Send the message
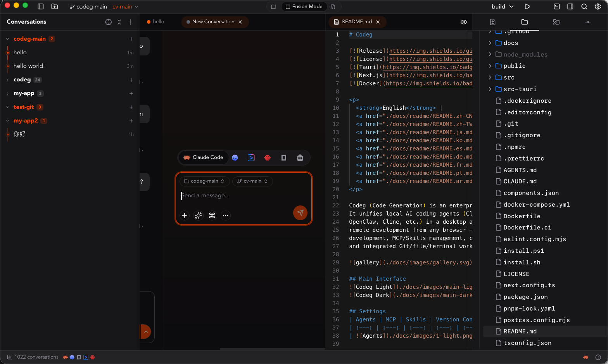This screenshot has height=364, width=608. 300,212
